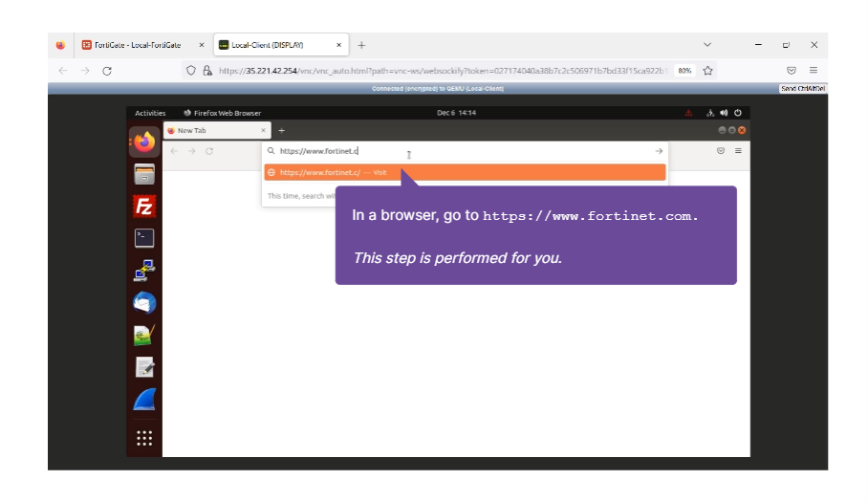Open Thunderbird mail from the dock

click(144, 303)
